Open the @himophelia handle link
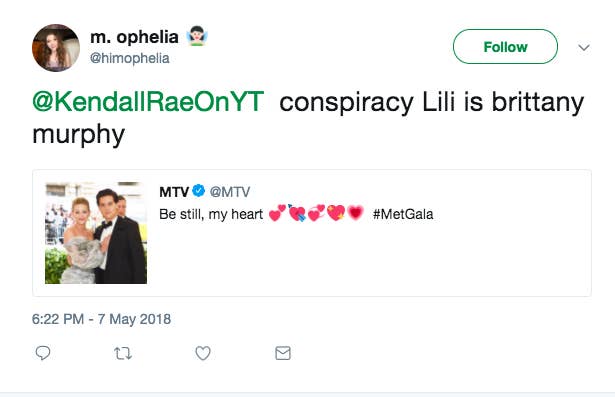The height and width of the screenshot is (397, 615). pos(129,58)
